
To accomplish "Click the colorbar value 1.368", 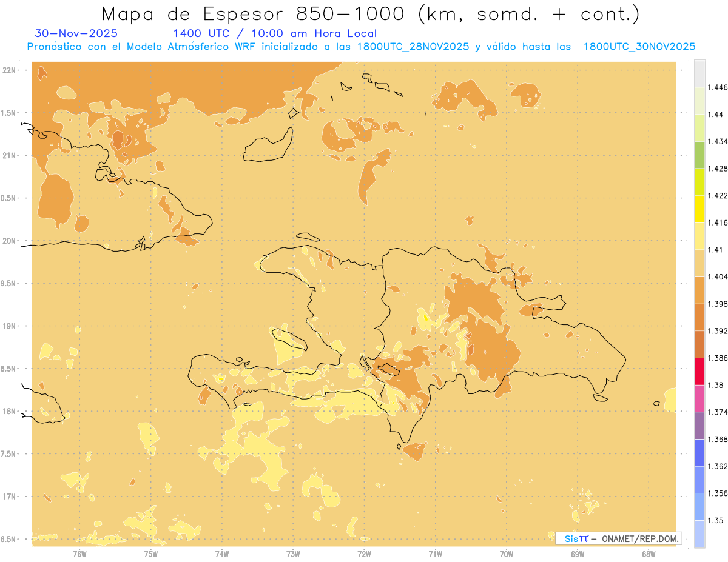I will (x=718, y=439).
